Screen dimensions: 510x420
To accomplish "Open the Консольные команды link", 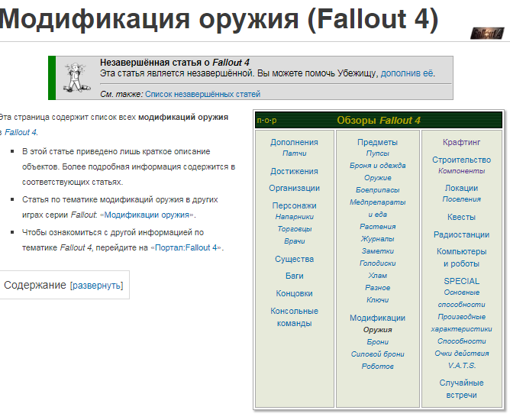I will pos(294,317).
